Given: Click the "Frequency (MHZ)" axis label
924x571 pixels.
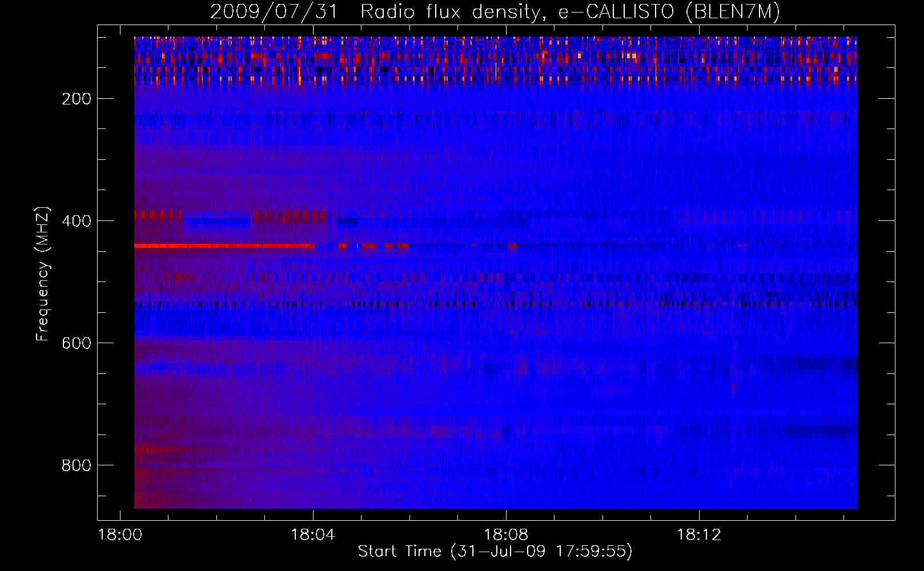Looking at the screenshot, I should (43, 274).
